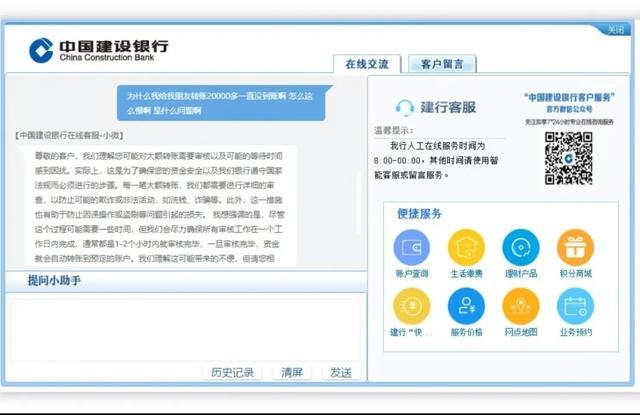Open 账户查询 account inquiry service icon

click(x=411, y=247)
